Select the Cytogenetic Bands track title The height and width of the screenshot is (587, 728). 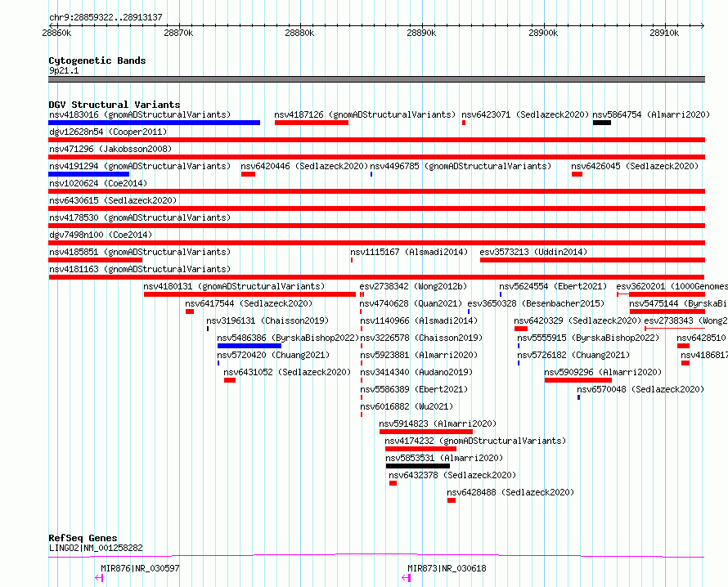(x=97, y=60)
